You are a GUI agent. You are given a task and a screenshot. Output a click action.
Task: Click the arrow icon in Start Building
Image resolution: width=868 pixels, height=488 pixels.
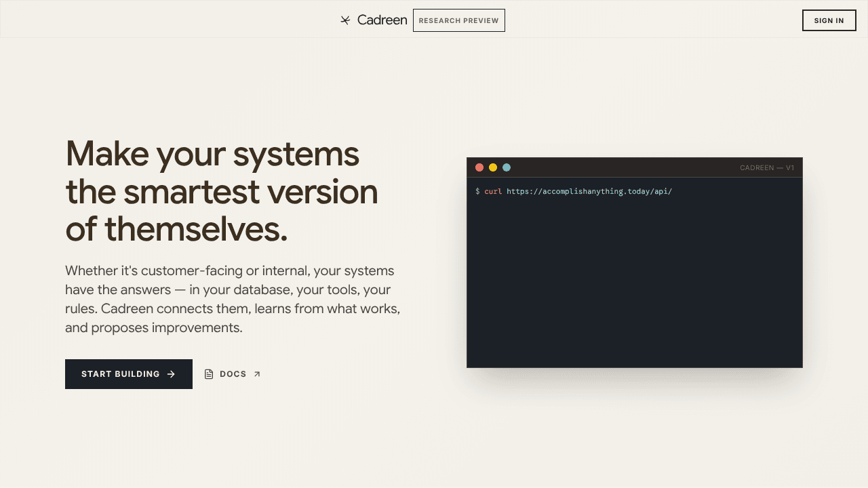(x=171, y=374)
